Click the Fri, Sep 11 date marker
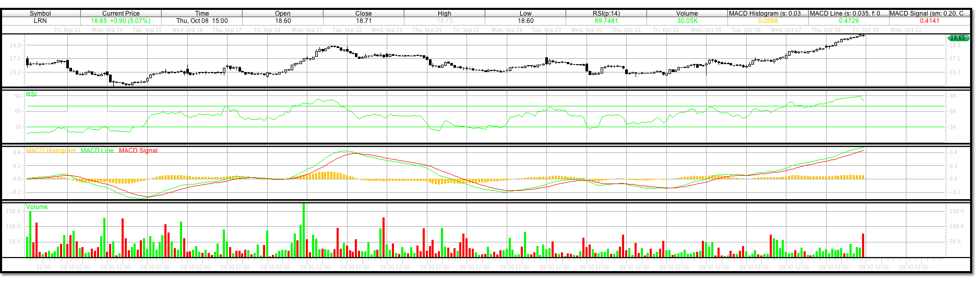This screenshot has width=980, height=281. [67, 30]
